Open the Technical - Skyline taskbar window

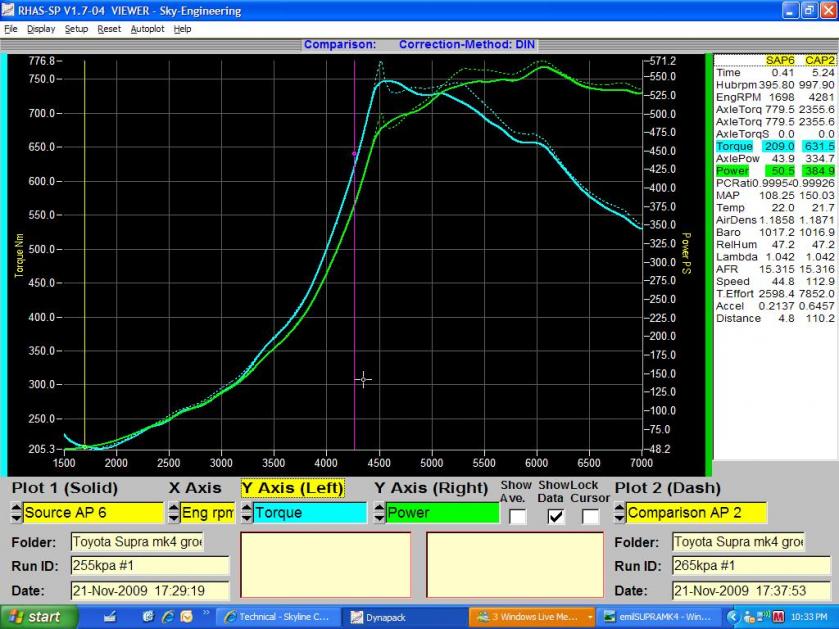pyautogui.click(x=279, y=617)
